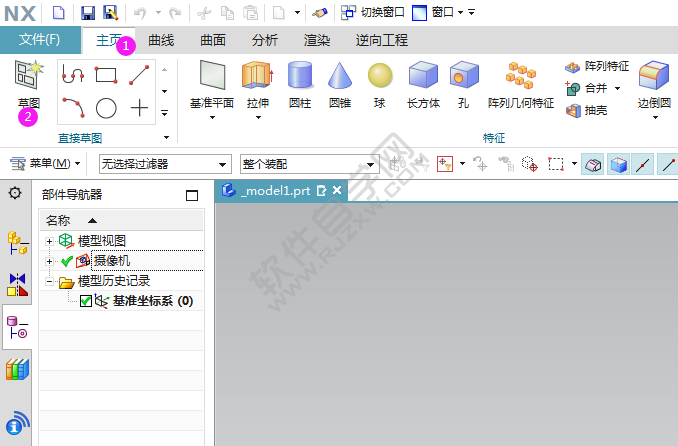This screenshot has width=678, height=446.
Task: Open the Reuse Library books sidebar icon
Action: pos(17,370)
